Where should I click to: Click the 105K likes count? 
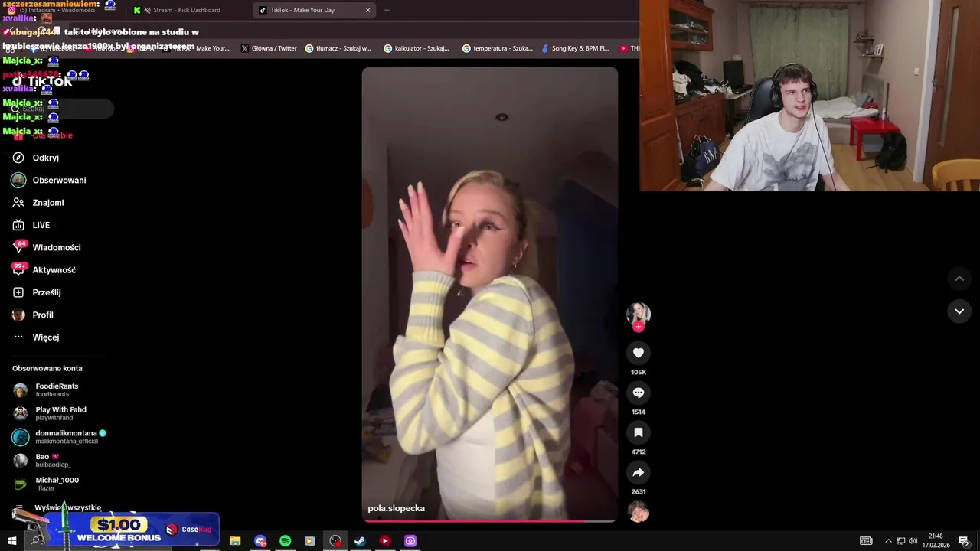[638, 372]
